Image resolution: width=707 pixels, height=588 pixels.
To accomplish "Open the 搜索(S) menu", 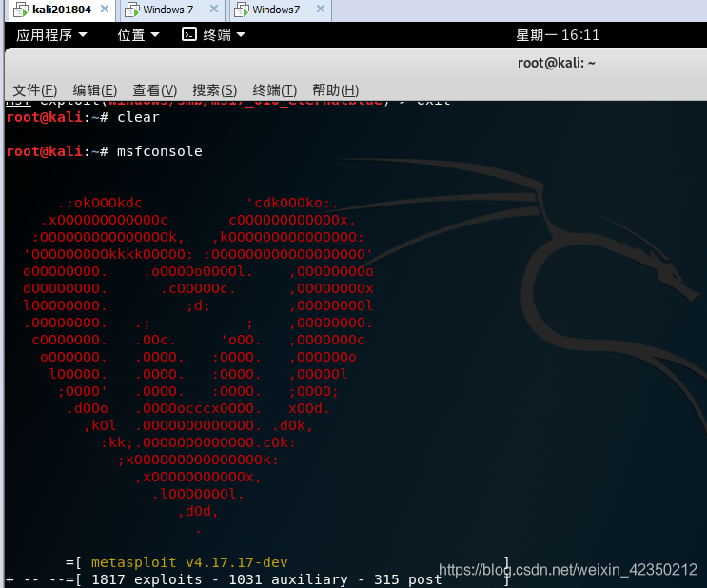I will coord(215,90).
